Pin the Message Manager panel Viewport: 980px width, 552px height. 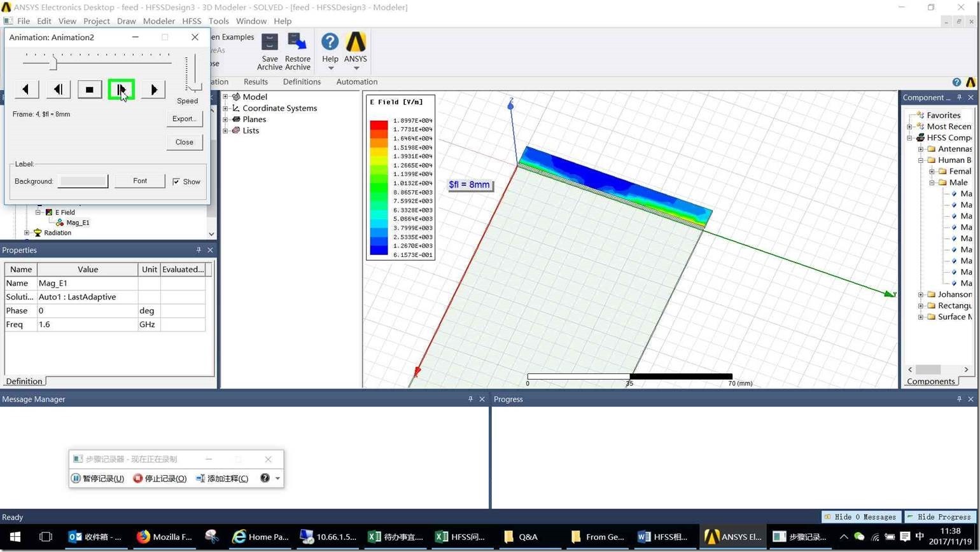pyautogui.click(x=470, y=399)
